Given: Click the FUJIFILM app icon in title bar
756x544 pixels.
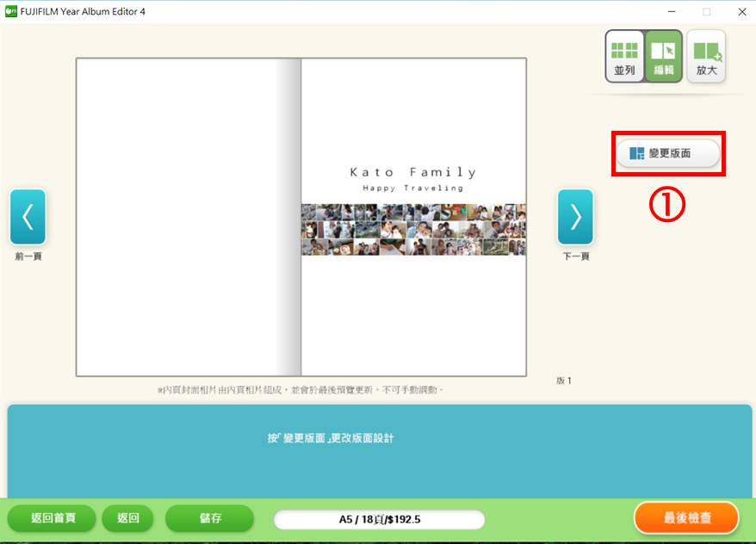Looking at the screenshot, I should point(11,11).
